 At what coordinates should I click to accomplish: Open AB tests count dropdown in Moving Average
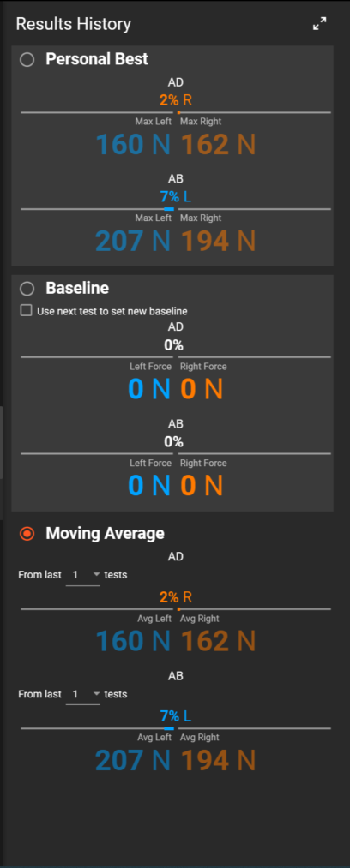tap(82, 694)
